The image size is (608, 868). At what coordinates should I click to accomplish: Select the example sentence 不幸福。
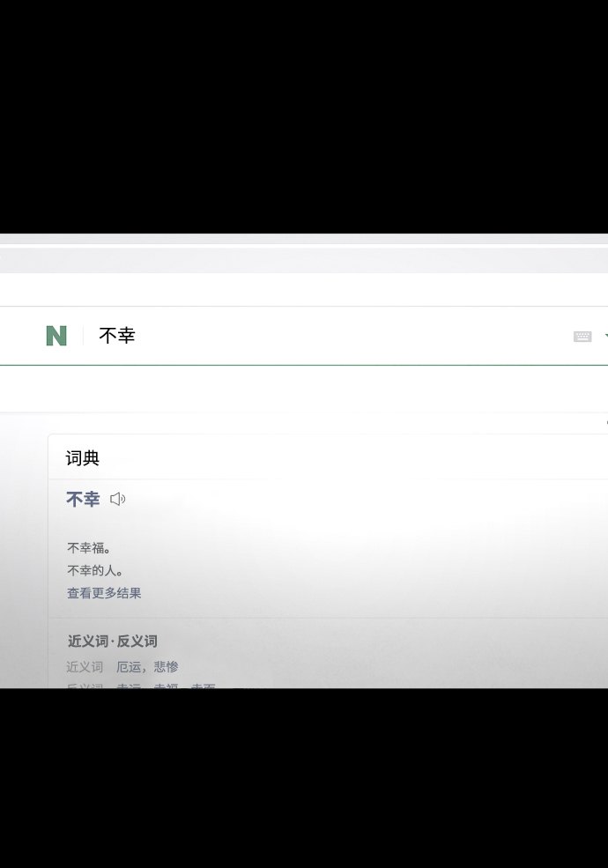tap(89, 548)
